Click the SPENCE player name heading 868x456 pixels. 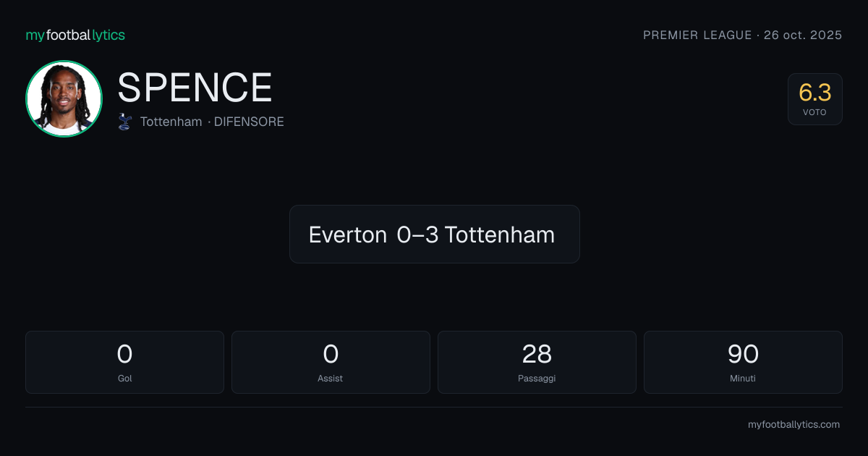pos(195,88)
